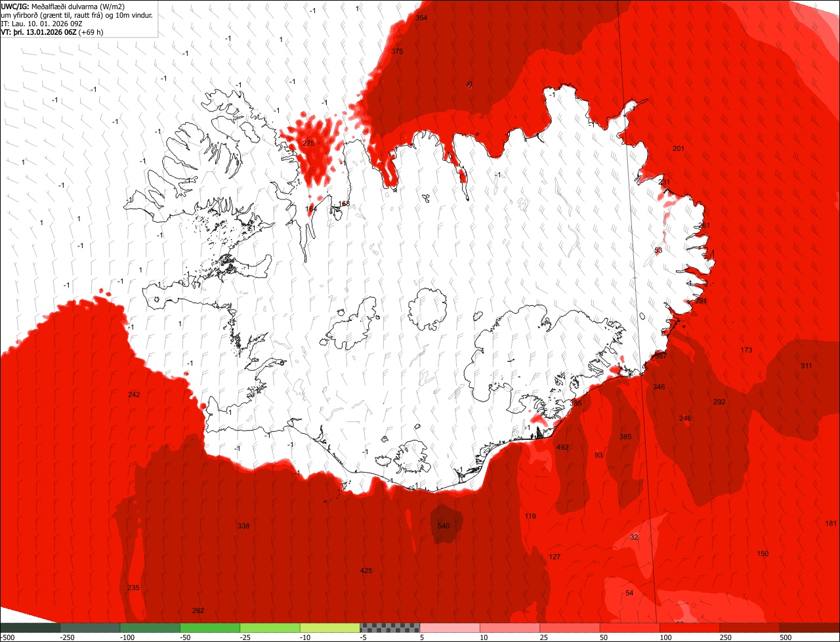Click the 181 value at the right edge
This screenshot has height=642, width=840.
click(x=831, y=523)
